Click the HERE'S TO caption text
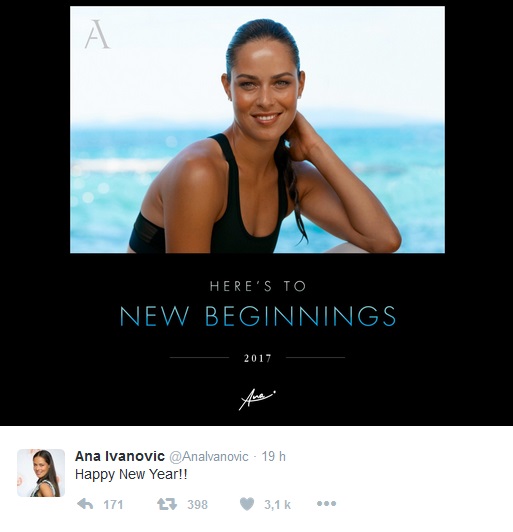The width and height of the screenshot is (513, 532). coord(258,286)
